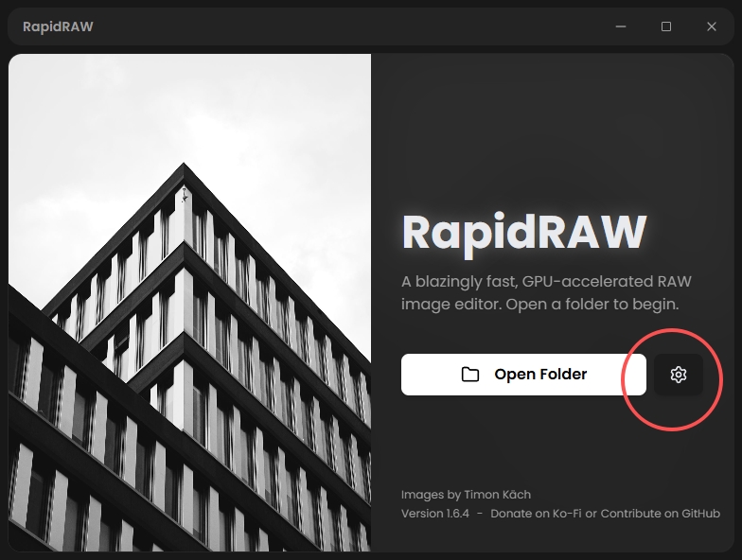Click the 'Images by Timon Käch' credit text
Screen dimensions: 742x560
pos(466,495)
